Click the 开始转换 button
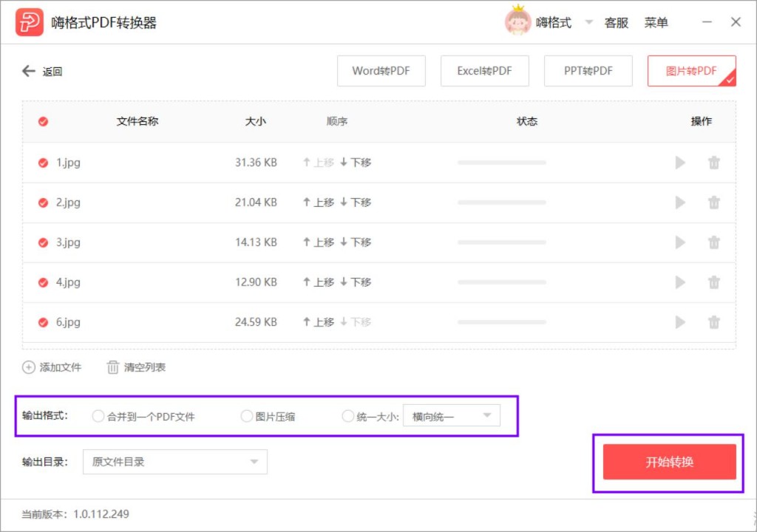This screenshot has width=757, height=532. click(x=670, y=462)
